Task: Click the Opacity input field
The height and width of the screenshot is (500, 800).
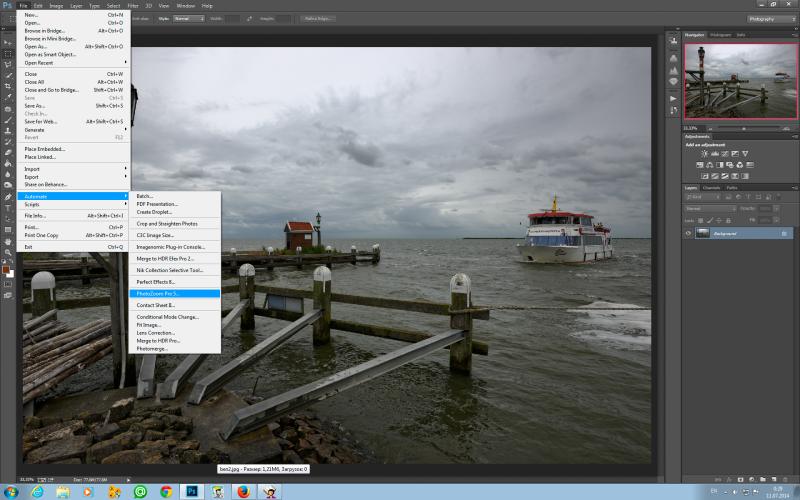Action: [766, 209]
